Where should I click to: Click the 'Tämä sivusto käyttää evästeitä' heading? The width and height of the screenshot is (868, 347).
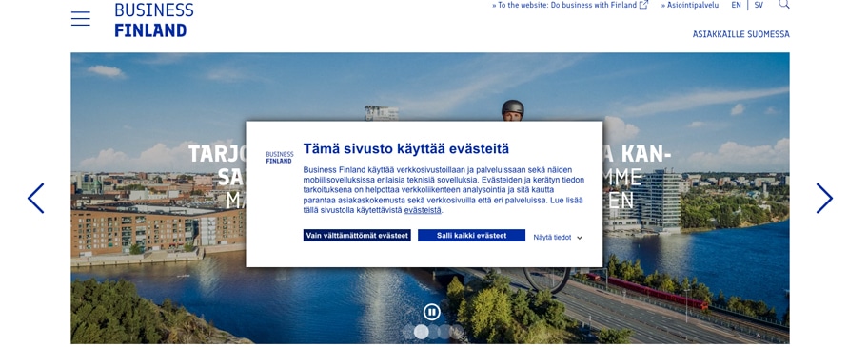point(405,148)
